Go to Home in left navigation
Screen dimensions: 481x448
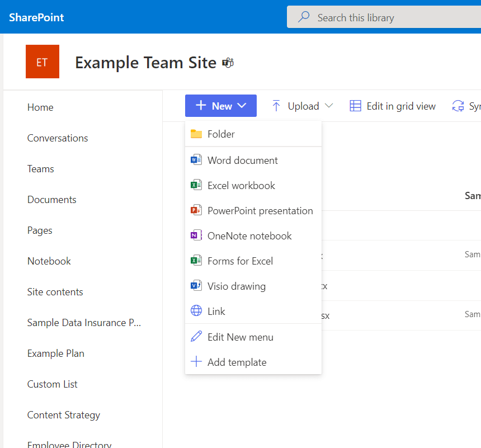[40, 107]
